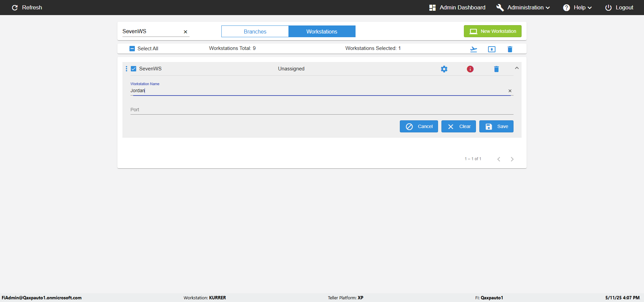Click the date and time in status bar
This screenshot has height=302, width=644.
pyautogui.click(x=623, y=298)
